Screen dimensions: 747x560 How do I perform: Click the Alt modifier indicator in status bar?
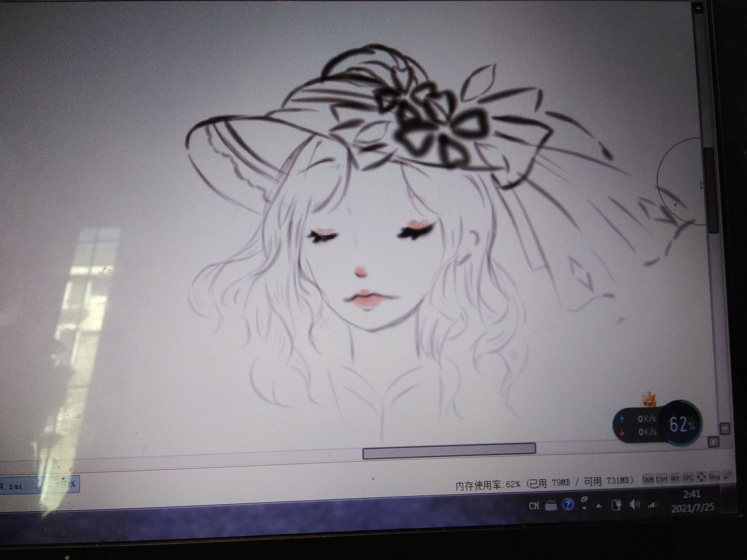(x=675, y=478)
